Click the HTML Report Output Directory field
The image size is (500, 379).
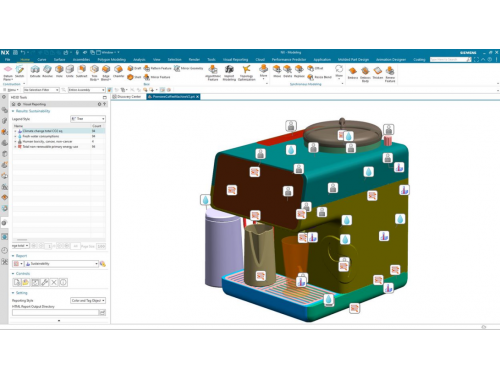(x=55, y=312)
